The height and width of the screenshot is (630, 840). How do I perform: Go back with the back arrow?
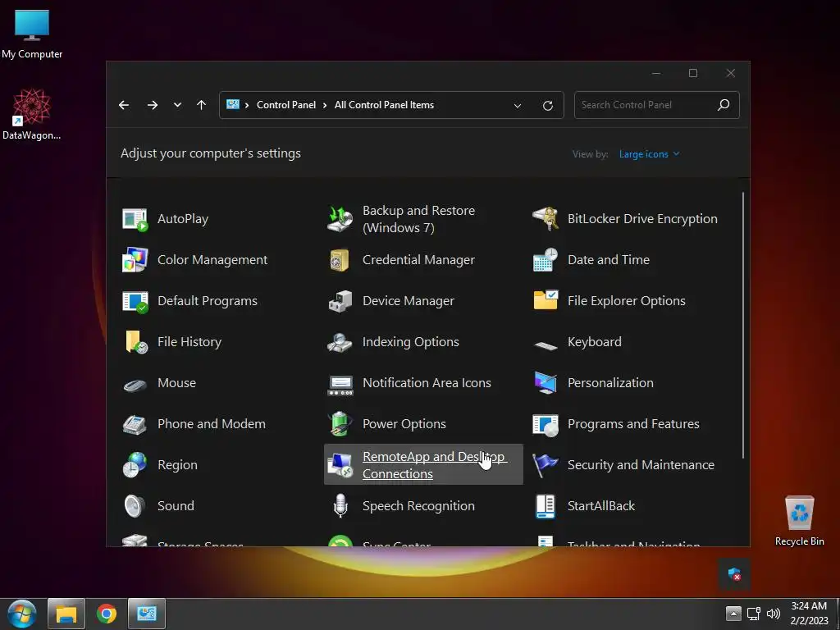point(124,105)
